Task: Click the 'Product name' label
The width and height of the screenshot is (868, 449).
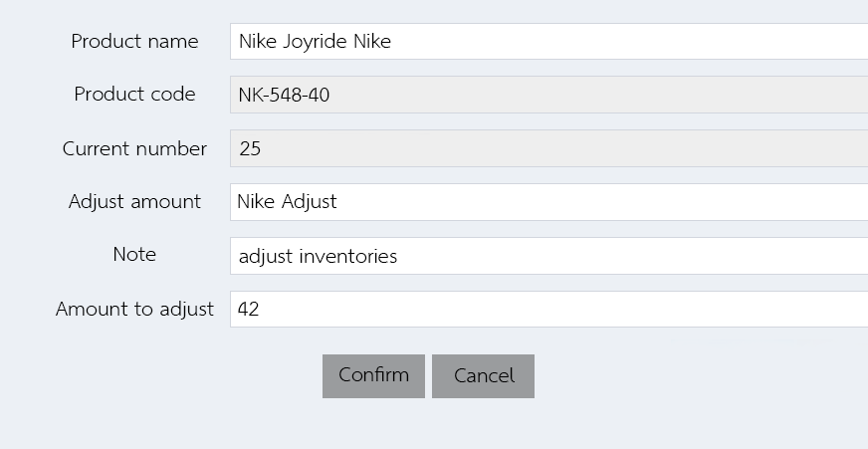Action: pyautogui.click(x=134, y=42)
